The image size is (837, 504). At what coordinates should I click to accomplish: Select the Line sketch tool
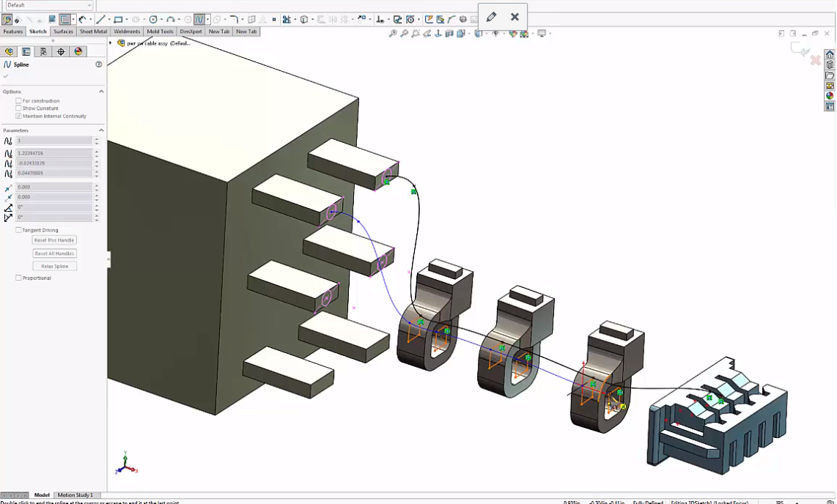[x=100, y=19]
